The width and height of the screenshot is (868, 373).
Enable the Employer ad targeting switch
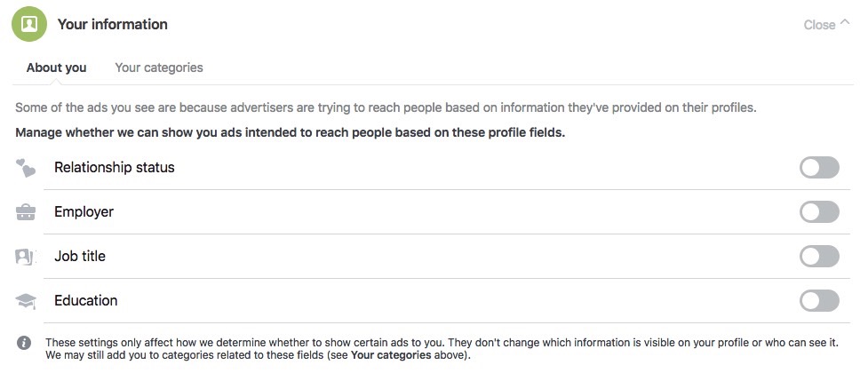(819, 212)
